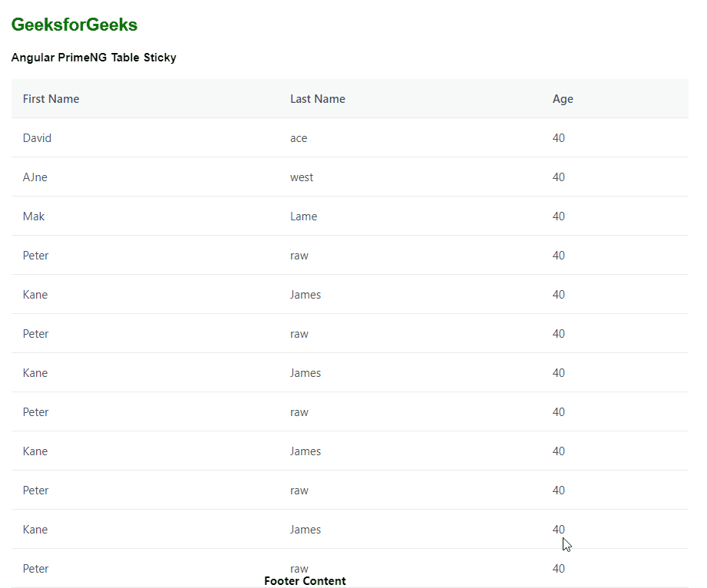Select the cell with last name west
This screenshot has height=588, width=707.
[x=302, y=177]
